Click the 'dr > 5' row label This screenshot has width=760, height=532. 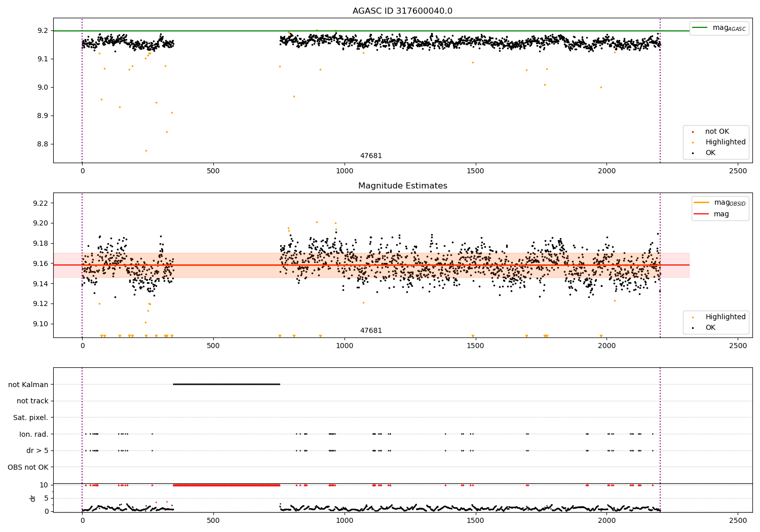37,450
